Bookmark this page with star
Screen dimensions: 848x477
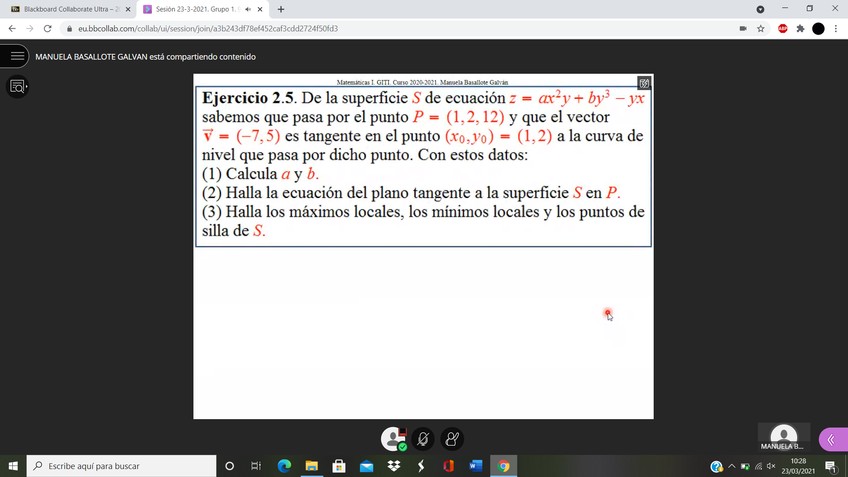(760, 29)
